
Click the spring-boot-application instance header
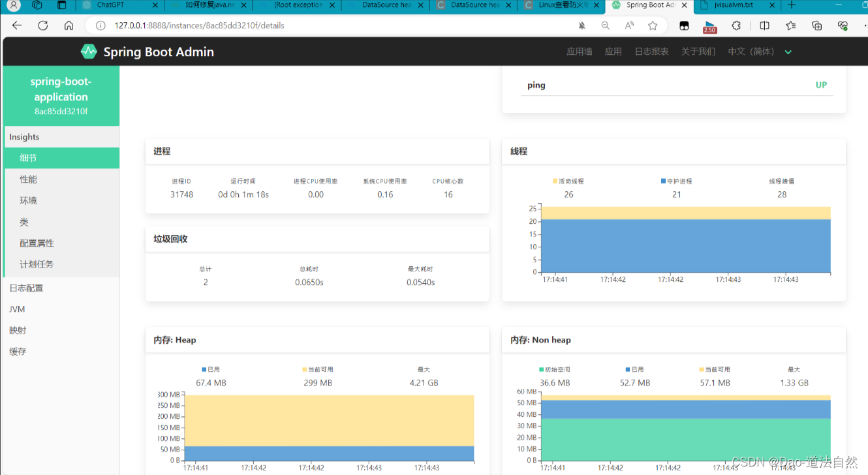coord(61,96)
